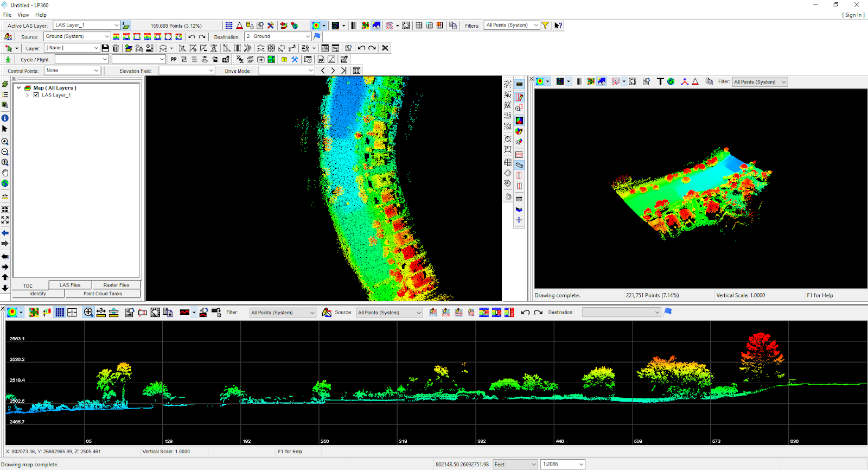Switch to the LAS Files tab

click(x=70, y=285)
